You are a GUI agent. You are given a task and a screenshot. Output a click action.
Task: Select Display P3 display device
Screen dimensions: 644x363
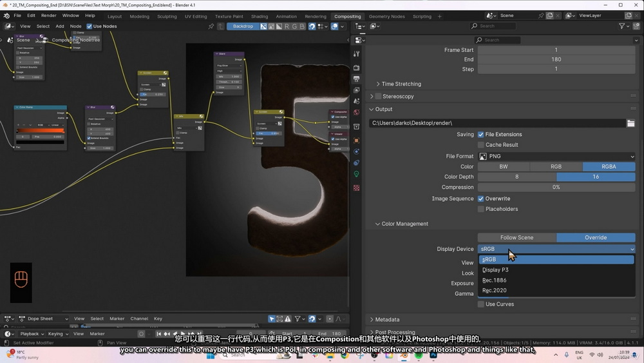pyautogui.click(x=556, y=270)
